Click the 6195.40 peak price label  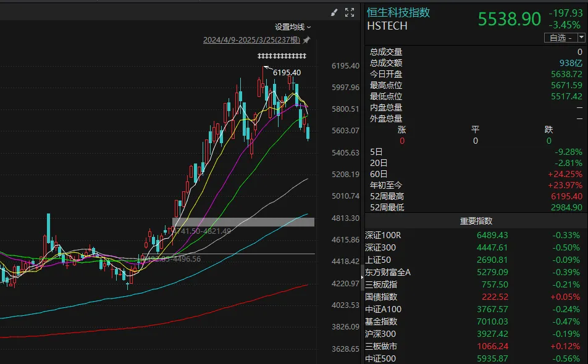(x=287, y=73)
